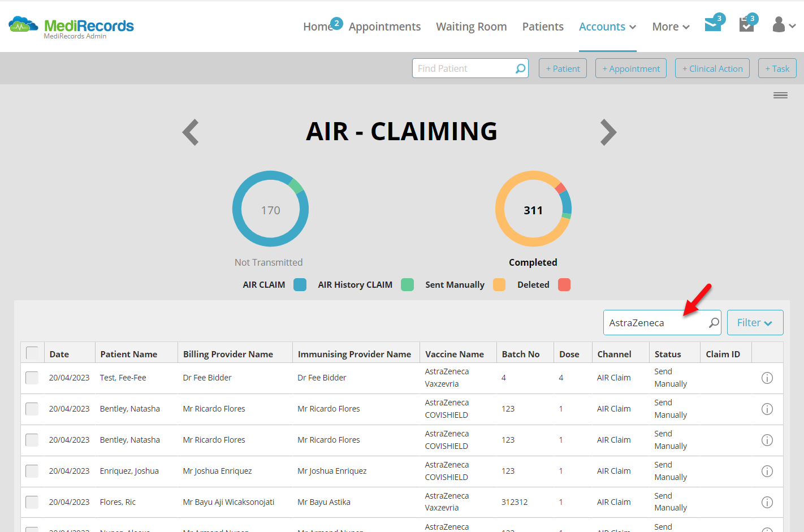Screen dimensions: 804x532
Task: Open the Appointments page
Action: coord(384,27)
